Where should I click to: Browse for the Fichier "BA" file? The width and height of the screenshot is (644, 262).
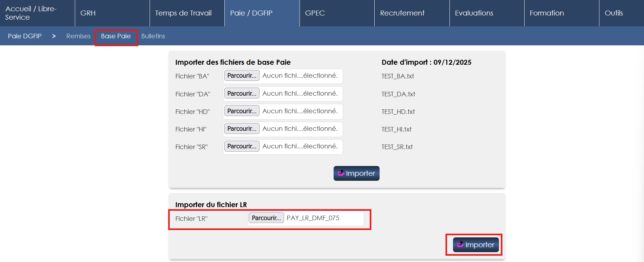pos(242,76)
